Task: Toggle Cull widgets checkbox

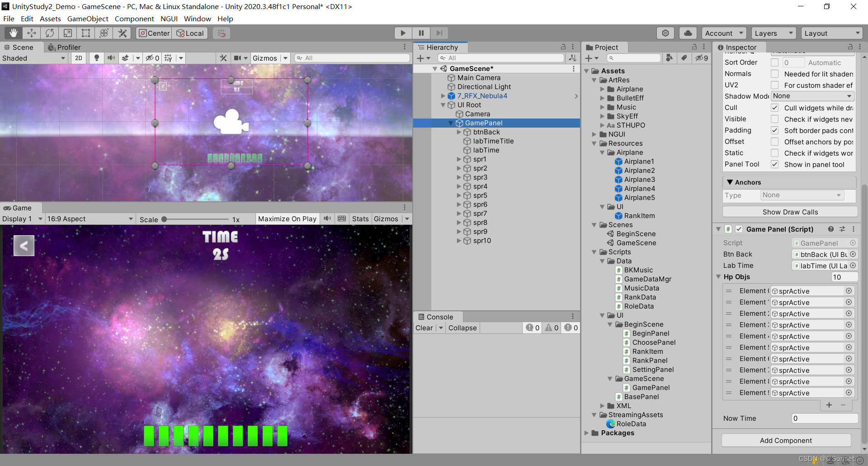Action: pyautogui.click(x=774, y=108)
